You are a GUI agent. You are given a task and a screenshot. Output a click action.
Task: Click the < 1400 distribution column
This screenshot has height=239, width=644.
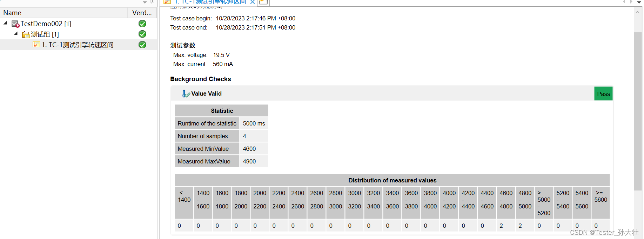pos(184,203)
